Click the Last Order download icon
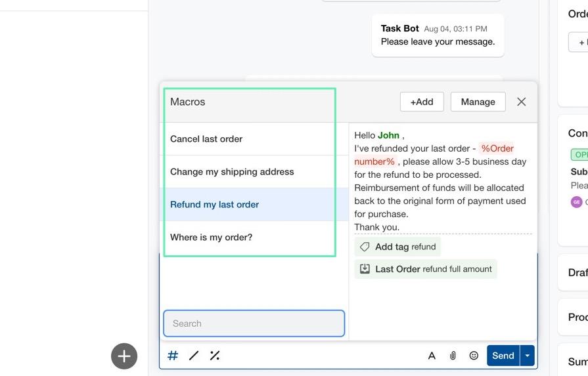The width and height of the screenshot is (588, 376). [x=365, y=269]
